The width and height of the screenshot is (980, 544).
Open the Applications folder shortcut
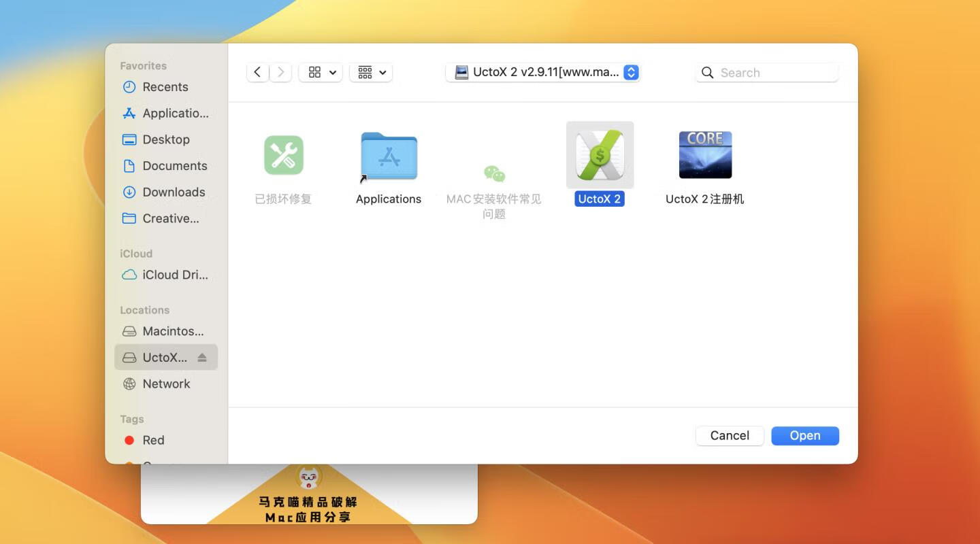(389, 157)
